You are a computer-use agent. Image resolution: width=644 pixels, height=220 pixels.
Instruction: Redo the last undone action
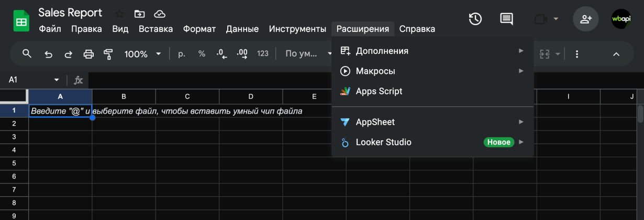(68, 54)
